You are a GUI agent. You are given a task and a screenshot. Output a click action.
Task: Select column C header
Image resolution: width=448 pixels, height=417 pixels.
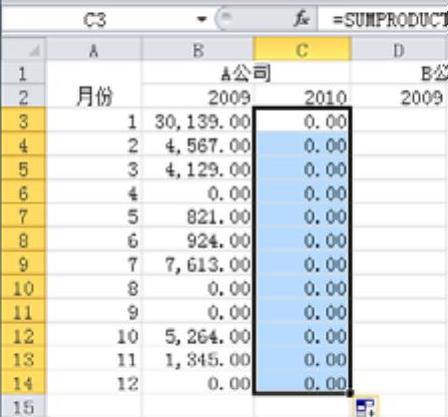pyautogui.click(x=302, y=50)
